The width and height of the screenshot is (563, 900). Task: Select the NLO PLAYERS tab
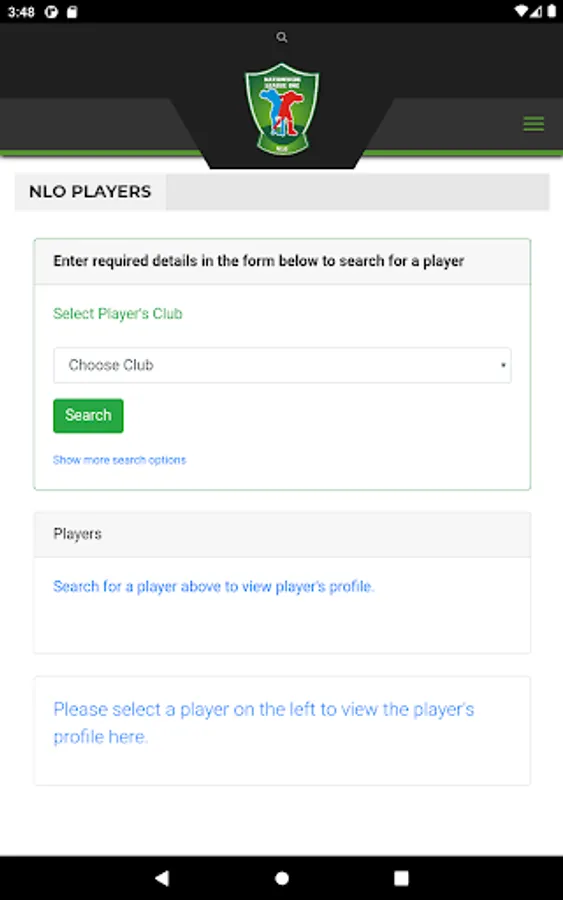coord(90,192)
